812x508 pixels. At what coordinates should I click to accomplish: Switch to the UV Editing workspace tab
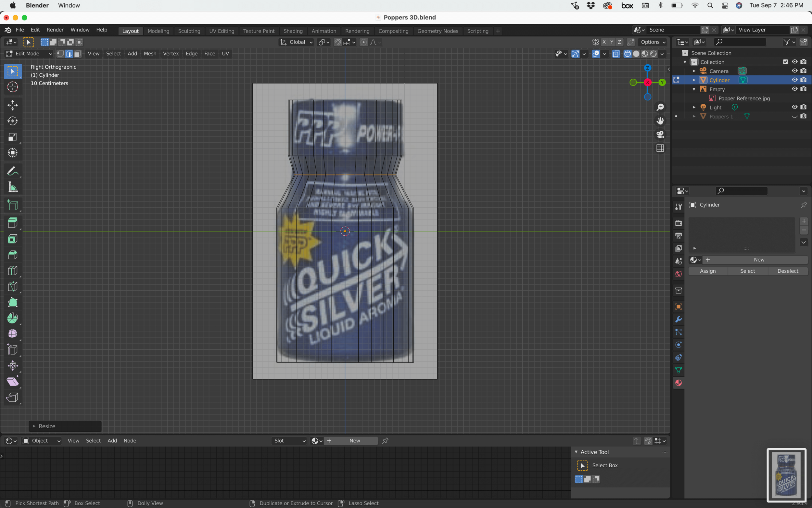coord(222,31)
